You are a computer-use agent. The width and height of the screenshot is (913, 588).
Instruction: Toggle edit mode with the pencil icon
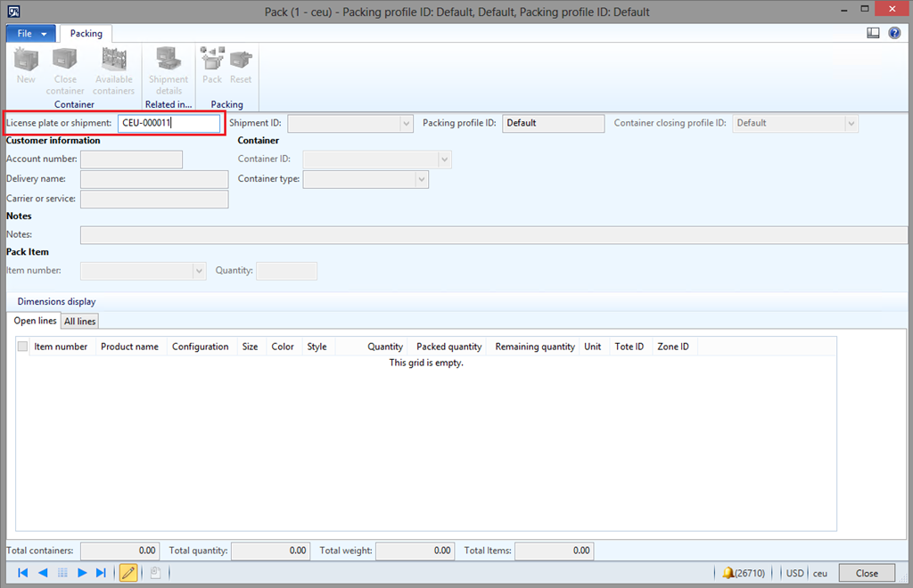pos(128,573)
